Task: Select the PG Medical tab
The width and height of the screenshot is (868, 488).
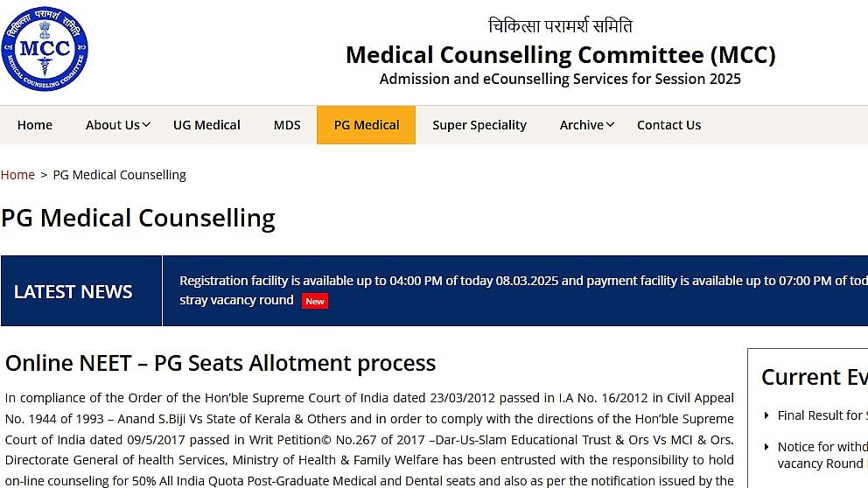Action: [367, 125]
